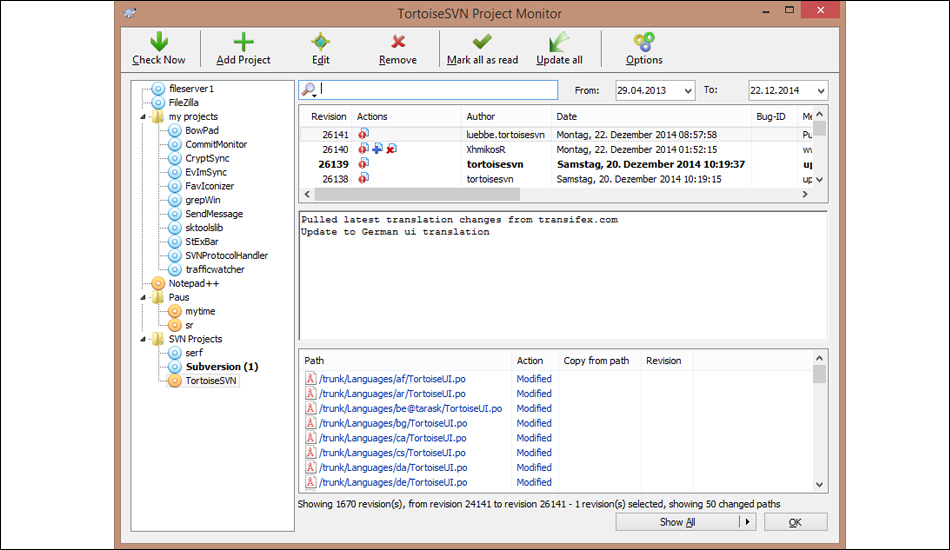This screenshot has height=550, width=950.
Task: Select revision 26139 row by tortoisesvn
Action: [x=556, y=164]
